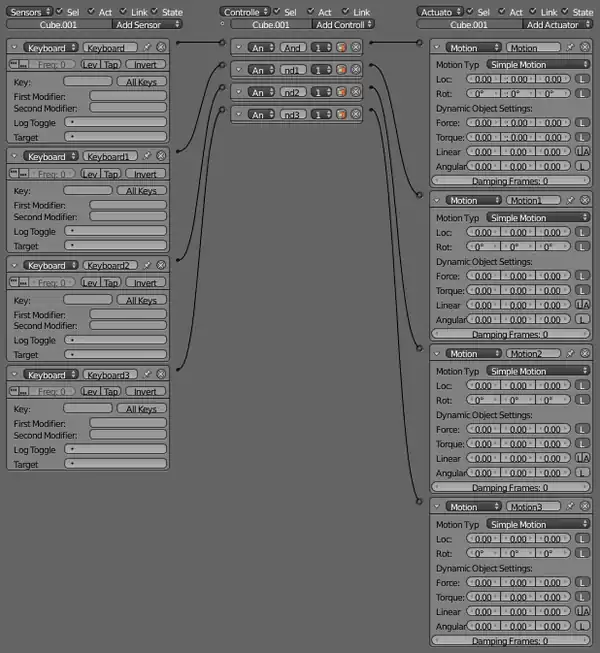Viewport: 600px width, 653px height.
Task: Open the Actuators header menu
Action: click(441, 12)
